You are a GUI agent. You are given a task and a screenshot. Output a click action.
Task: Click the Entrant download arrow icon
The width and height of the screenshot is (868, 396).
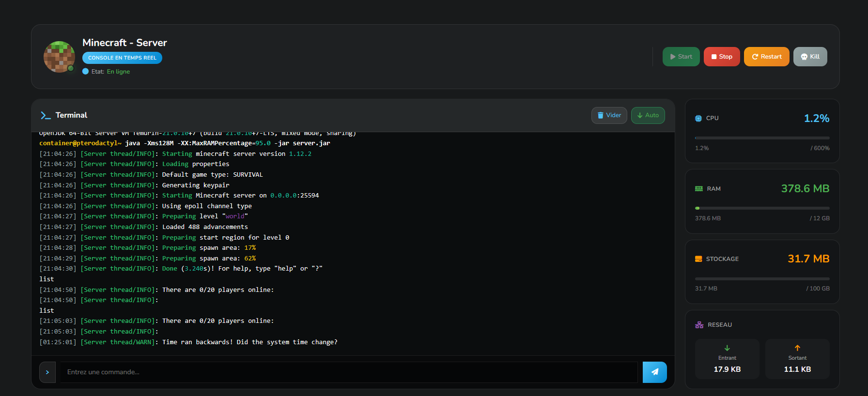(727, 348)
